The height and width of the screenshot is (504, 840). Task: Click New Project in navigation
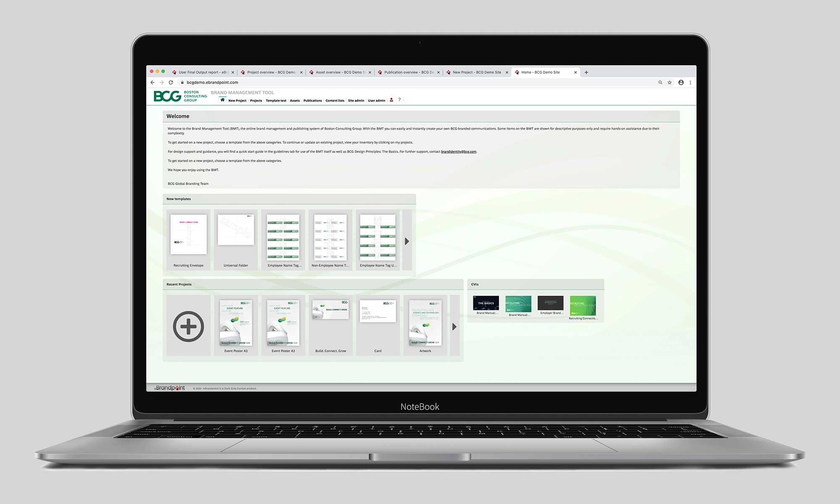[237, 101]
